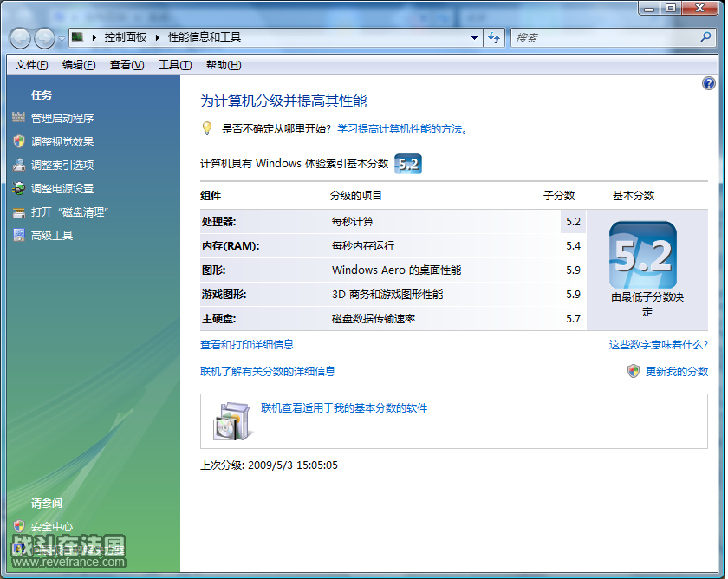Click the 控制面板 breadcrumb

click(x=126, y=37)
